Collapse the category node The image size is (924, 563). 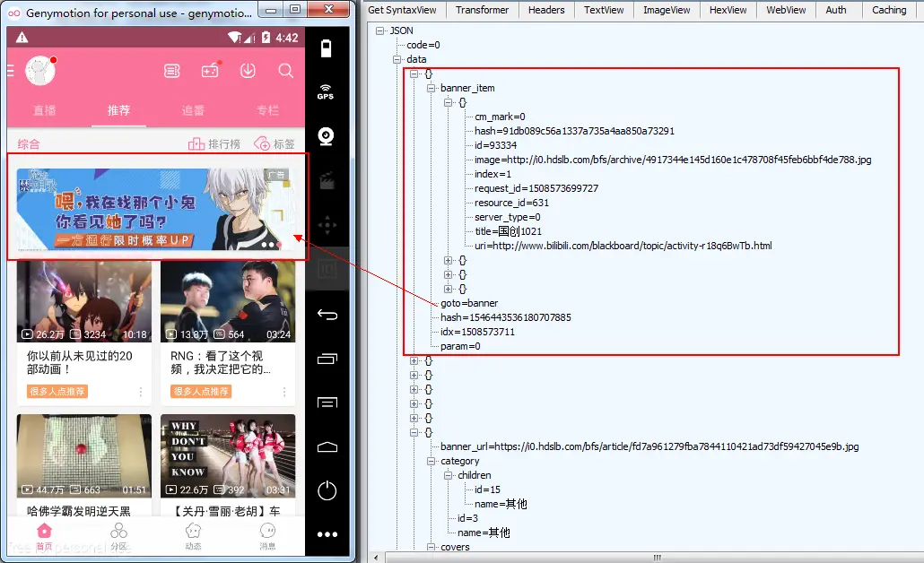[x=431, y=461]
